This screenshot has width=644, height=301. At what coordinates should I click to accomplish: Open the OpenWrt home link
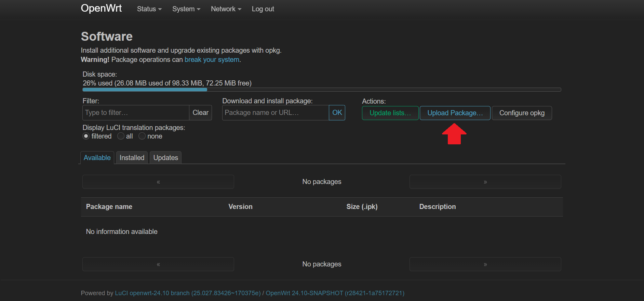(101, 8)
